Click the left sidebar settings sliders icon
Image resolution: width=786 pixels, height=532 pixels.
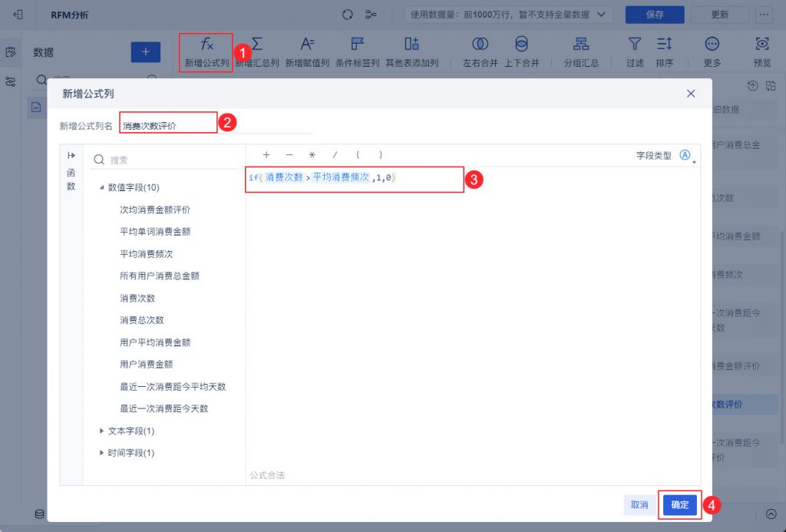point(11,81)
